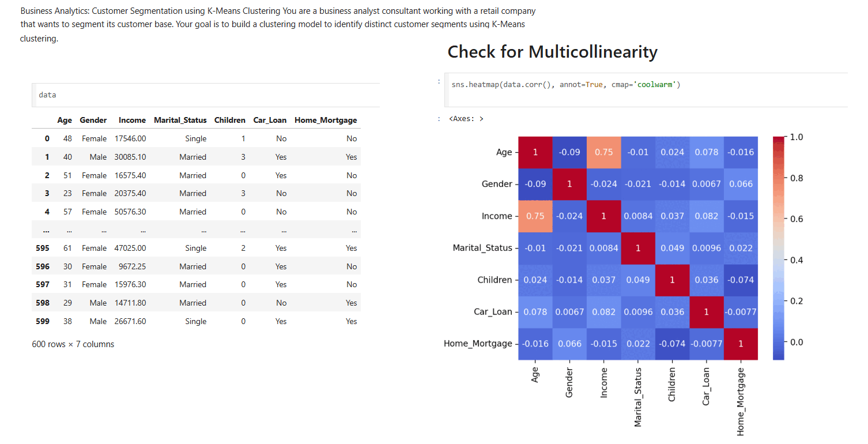868x444 pixels.
Task: Click the -0.074 cell in Children row
Action: tap(741, 280)
